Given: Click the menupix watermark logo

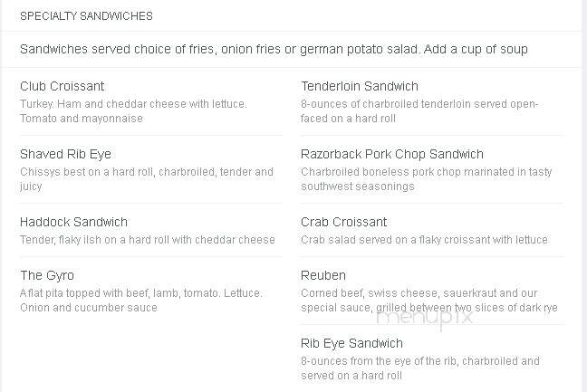Looking at the screenshot, I should coord(425,318).
